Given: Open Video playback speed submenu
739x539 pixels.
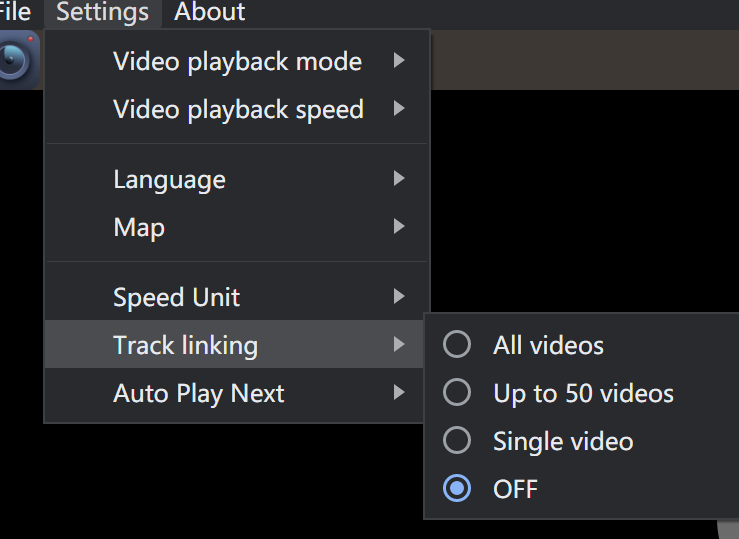Looking at the screenshot, I should click(238, 109).
